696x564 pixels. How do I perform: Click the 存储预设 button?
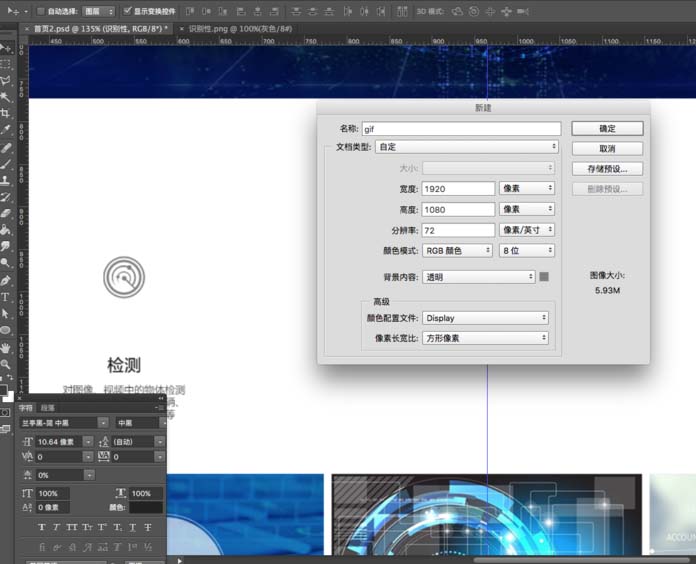pyautogui.click(x=606, y=169)
